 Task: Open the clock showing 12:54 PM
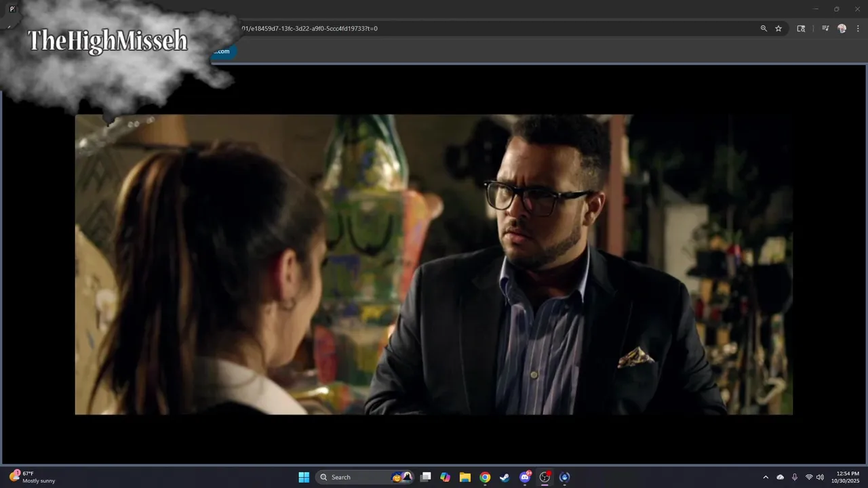pyautogui.click(x=846, y=477)
